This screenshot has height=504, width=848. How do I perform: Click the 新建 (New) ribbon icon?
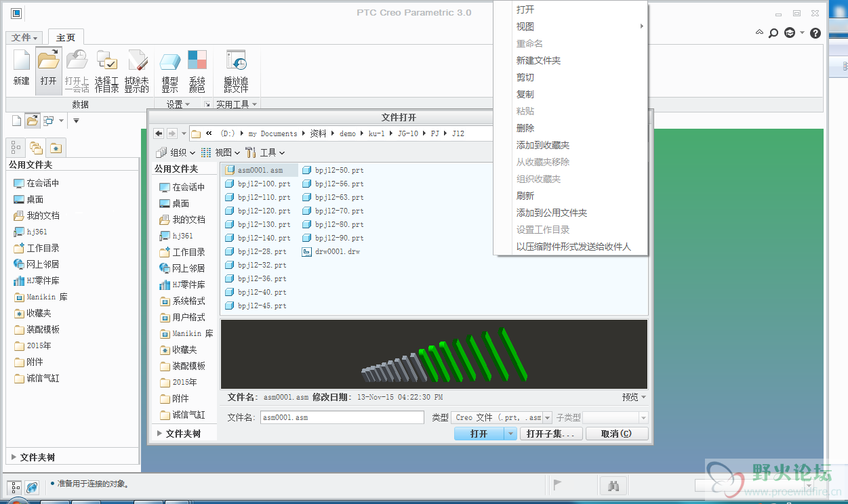coord(22,68)
